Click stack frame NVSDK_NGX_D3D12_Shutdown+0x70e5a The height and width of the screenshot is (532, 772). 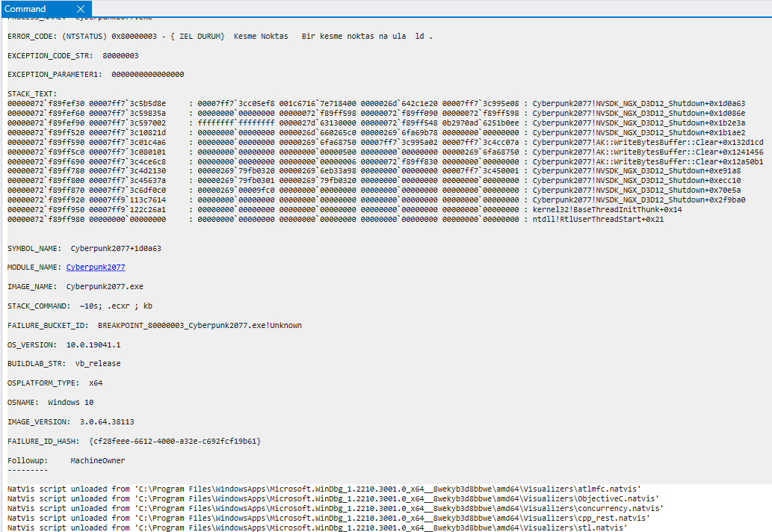[636, 191]
